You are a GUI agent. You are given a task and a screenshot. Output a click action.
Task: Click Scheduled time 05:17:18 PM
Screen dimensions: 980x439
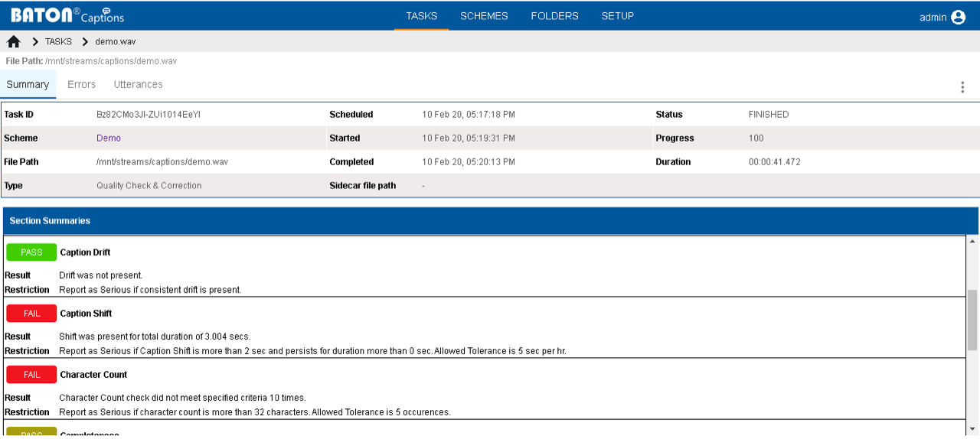click(x=469, y=115)
